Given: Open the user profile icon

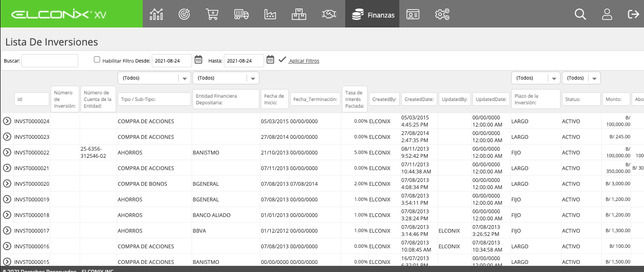Looking at the screenshot, I should pos(607,14).
